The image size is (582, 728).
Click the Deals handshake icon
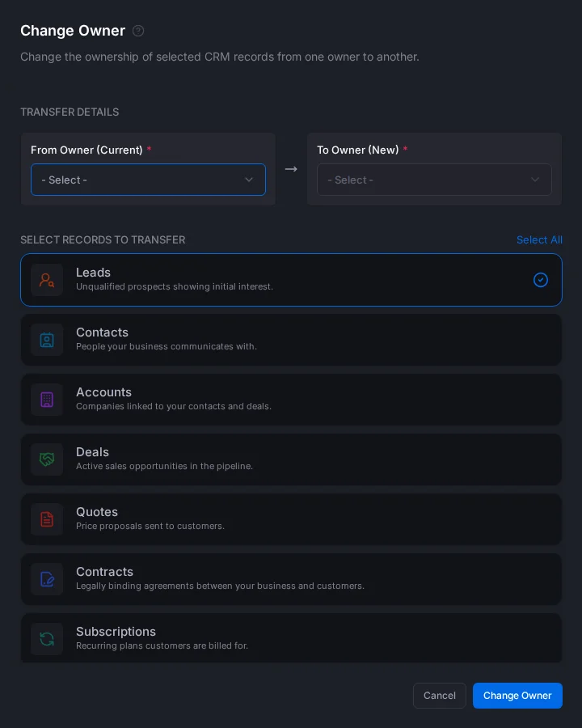tap(47, 459)
